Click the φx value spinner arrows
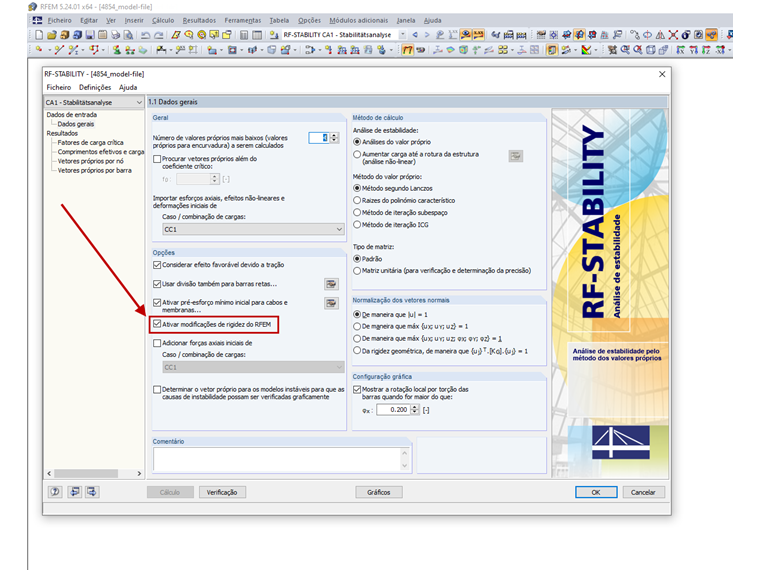This screenshot has width=760, height=570. [x=415, y=410]
